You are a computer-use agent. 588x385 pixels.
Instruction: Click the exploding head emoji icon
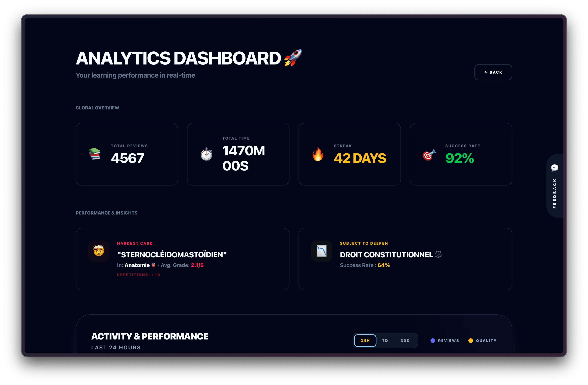point(99,251)
